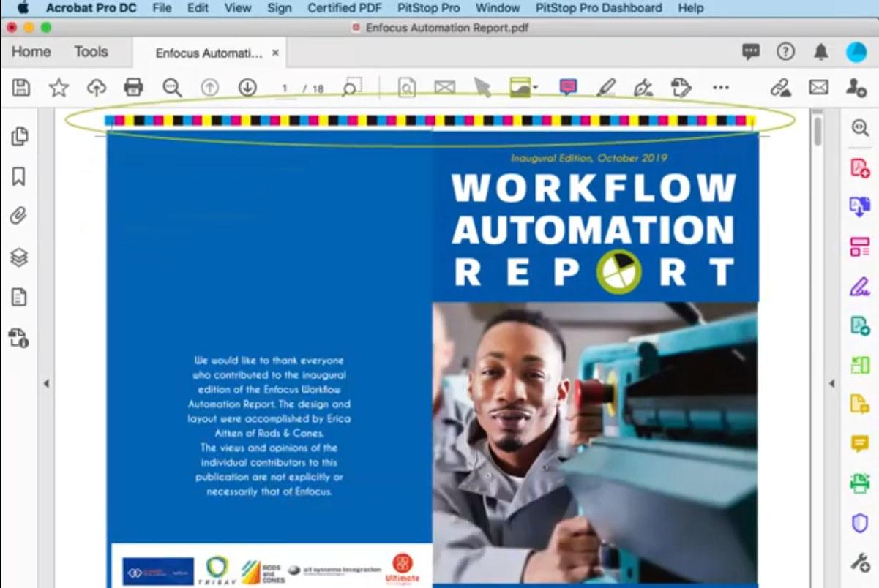
Task: Zoom out with the magnifier minus icon
Action: [172, 88]
